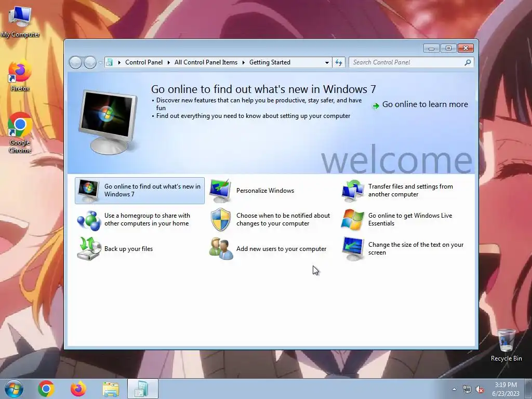This screenshot has height=399, width=532.
Task: Select Choose when to be notified label
Action: pos(283,220)
